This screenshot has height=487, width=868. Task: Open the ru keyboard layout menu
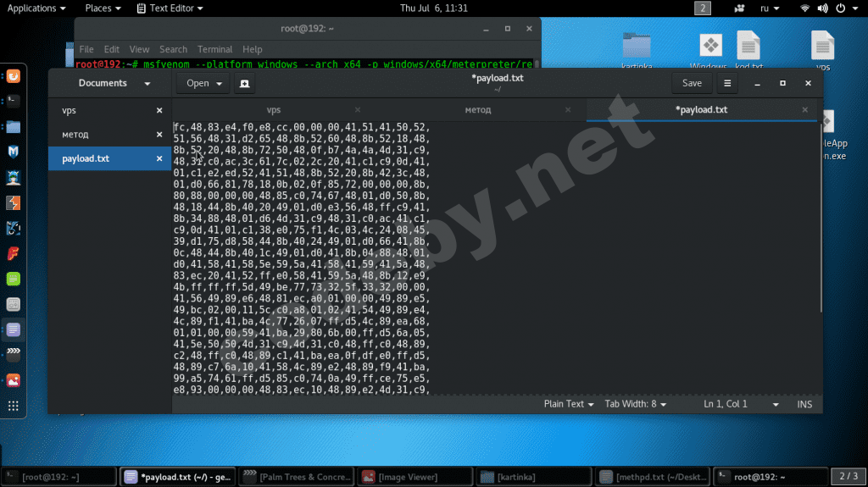click(x=770, y=8)
